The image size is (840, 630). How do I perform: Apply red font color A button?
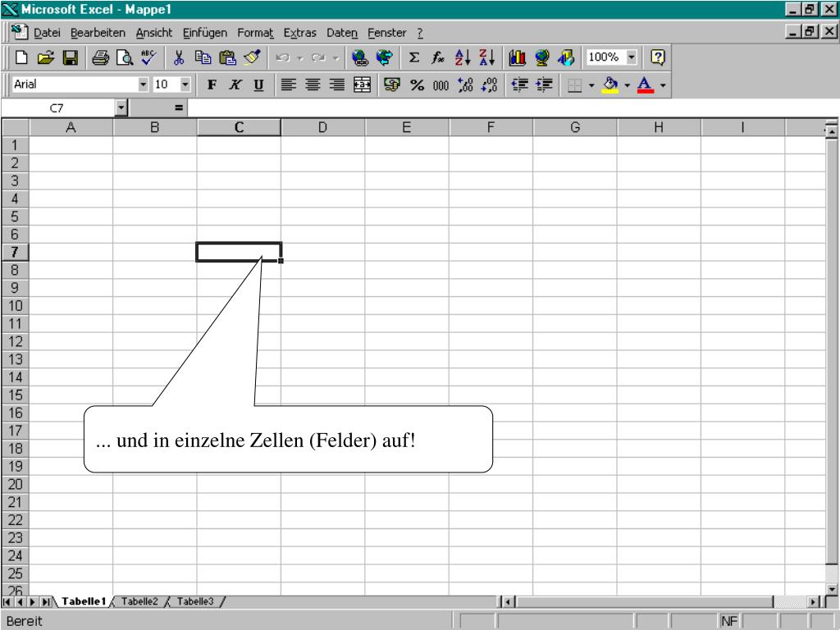646,84
